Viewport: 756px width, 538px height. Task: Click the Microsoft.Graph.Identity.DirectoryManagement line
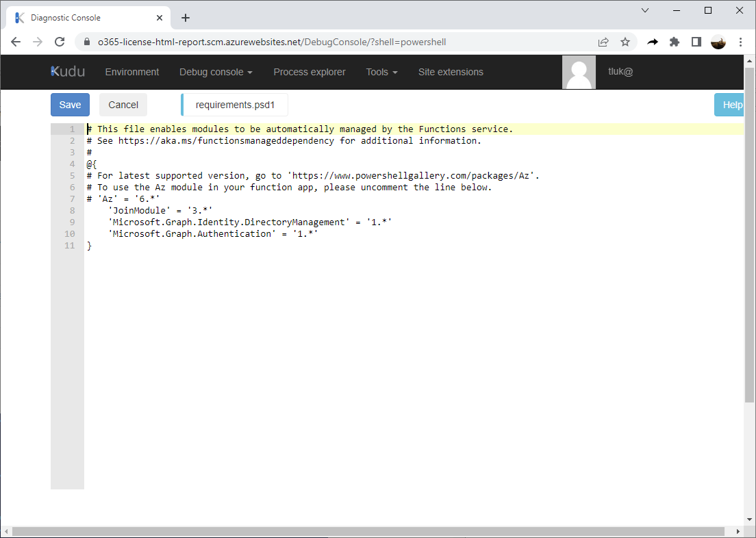250,222
